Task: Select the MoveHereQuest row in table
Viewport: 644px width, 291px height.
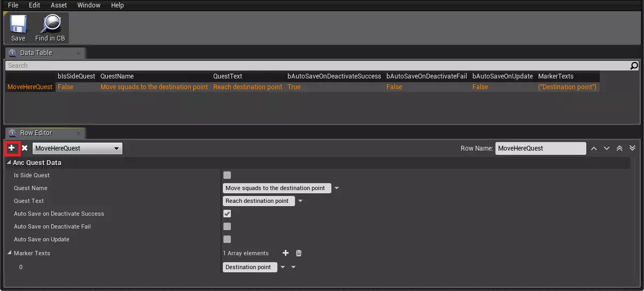Action: point(30,87)
